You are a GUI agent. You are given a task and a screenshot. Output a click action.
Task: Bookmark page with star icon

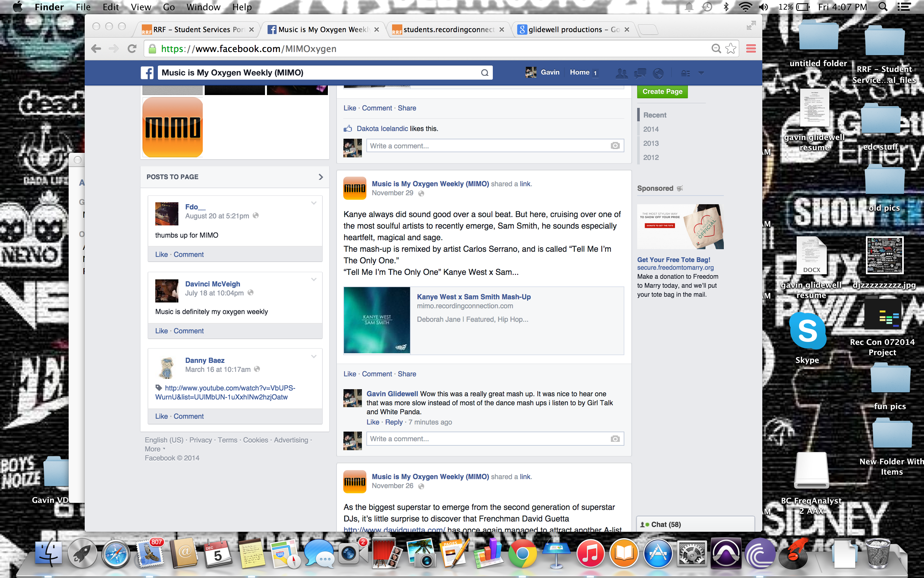[731, 48]
